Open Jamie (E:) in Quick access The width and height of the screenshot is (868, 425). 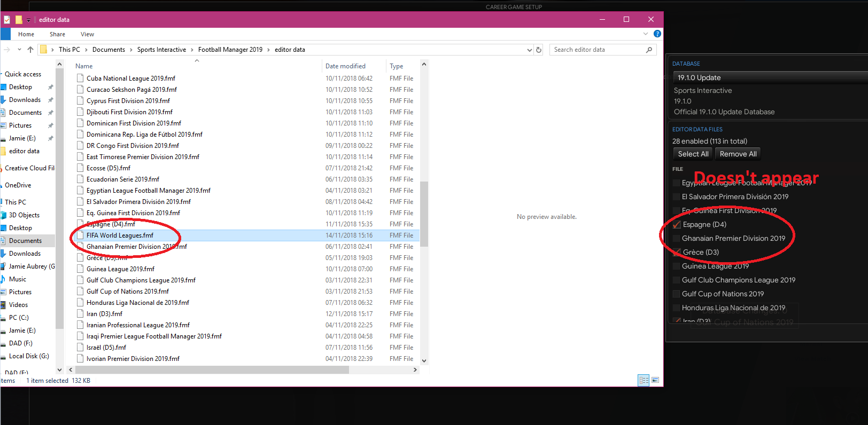(22, 138)
